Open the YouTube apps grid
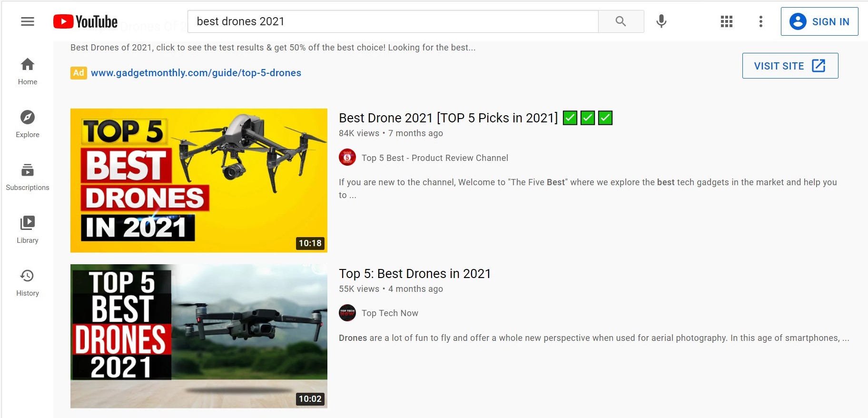868x418 pixels. pos(726,21)
